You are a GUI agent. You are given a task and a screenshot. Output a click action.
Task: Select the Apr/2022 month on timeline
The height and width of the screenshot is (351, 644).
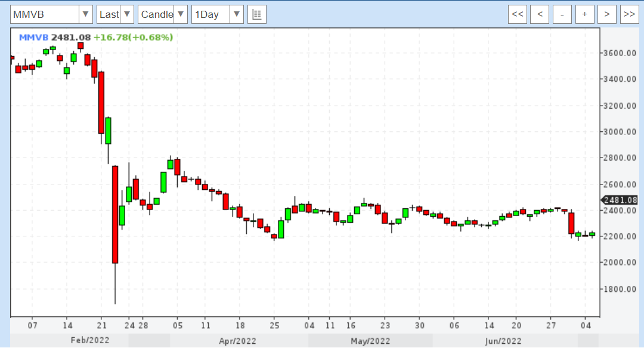point(237,341)
